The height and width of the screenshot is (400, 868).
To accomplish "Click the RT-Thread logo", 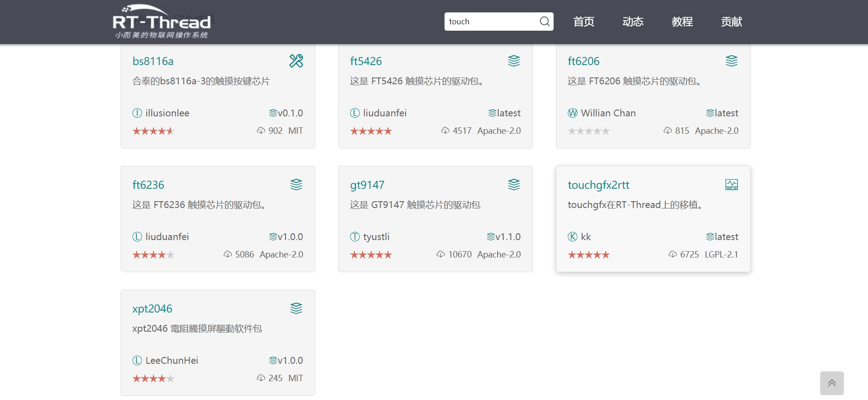I will coord(161,22).
